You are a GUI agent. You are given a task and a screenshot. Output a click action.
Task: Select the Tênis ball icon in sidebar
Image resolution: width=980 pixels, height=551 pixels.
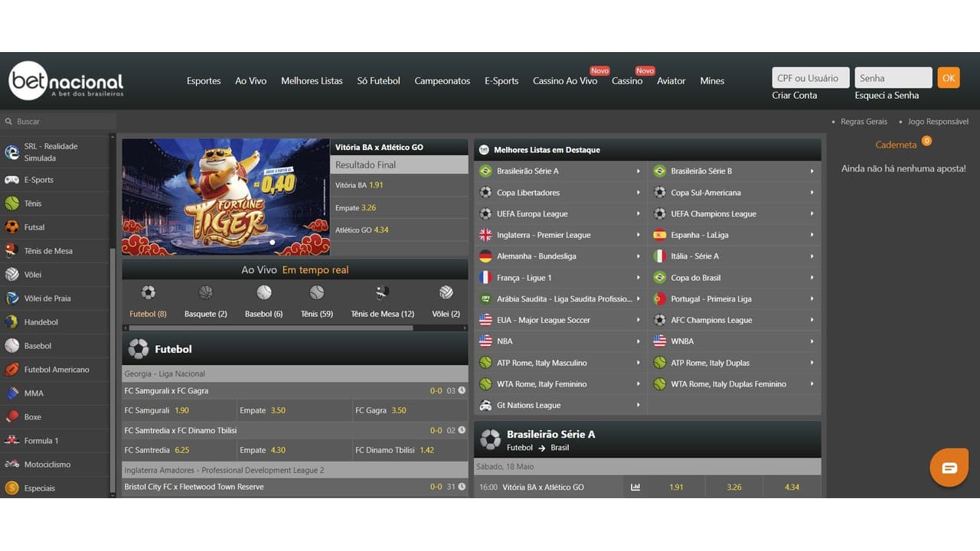tap(12, 204)
